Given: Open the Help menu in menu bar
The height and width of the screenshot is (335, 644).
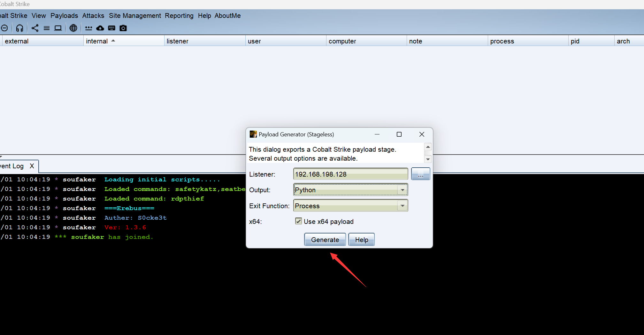Looking at the screenshot, I should 204,16.
